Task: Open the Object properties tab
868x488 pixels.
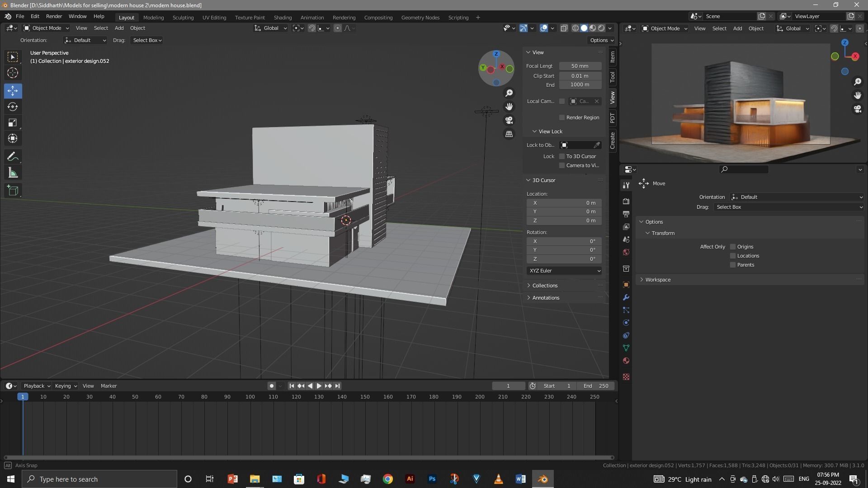Action: click(626, 285)
